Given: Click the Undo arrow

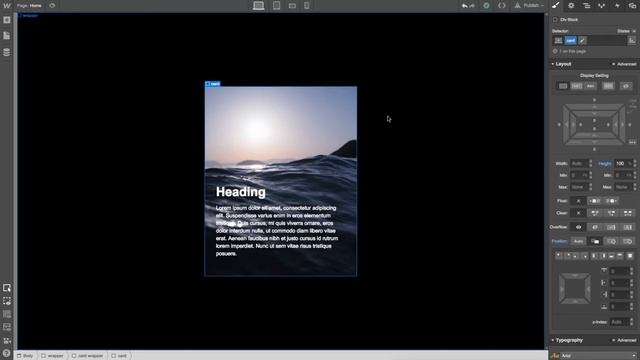Looking at the screenshot, I should [x=464, y=6].
